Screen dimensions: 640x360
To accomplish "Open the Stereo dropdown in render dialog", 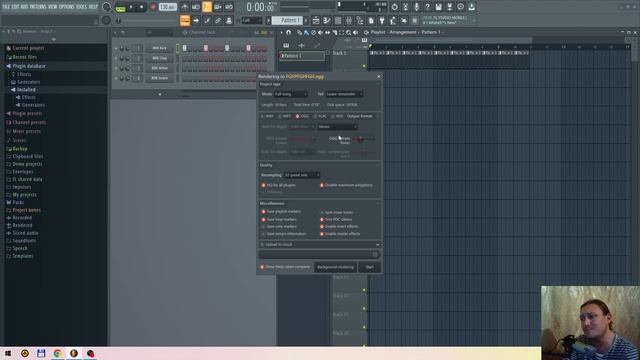I will click(x=338, y=127).
